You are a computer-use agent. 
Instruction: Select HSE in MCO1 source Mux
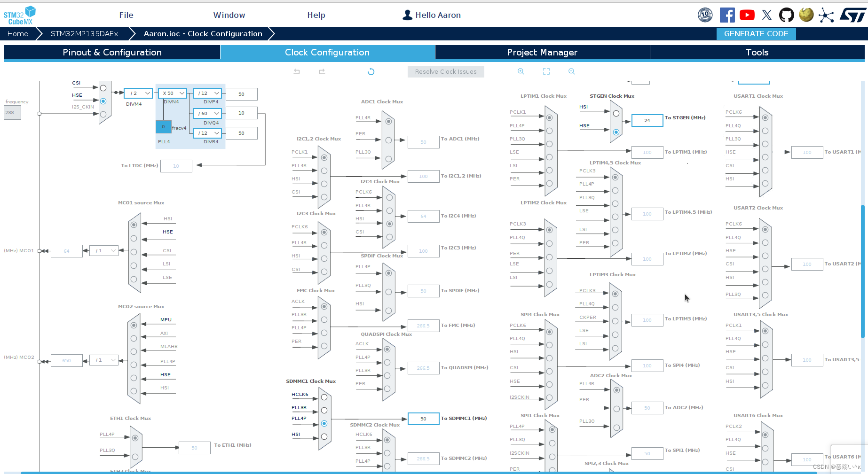(x=134, y=238)
